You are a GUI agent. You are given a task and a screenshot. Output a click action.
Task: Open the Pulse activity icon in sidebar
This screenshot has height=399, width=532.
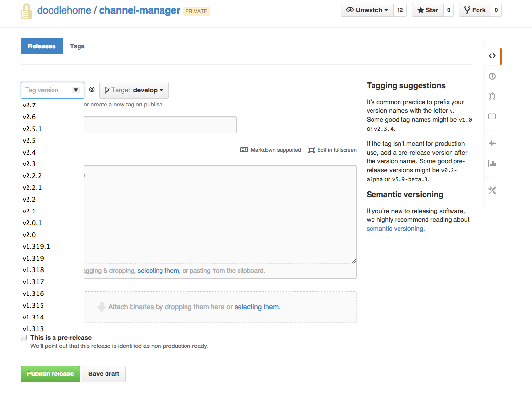[x=492, y=143]
